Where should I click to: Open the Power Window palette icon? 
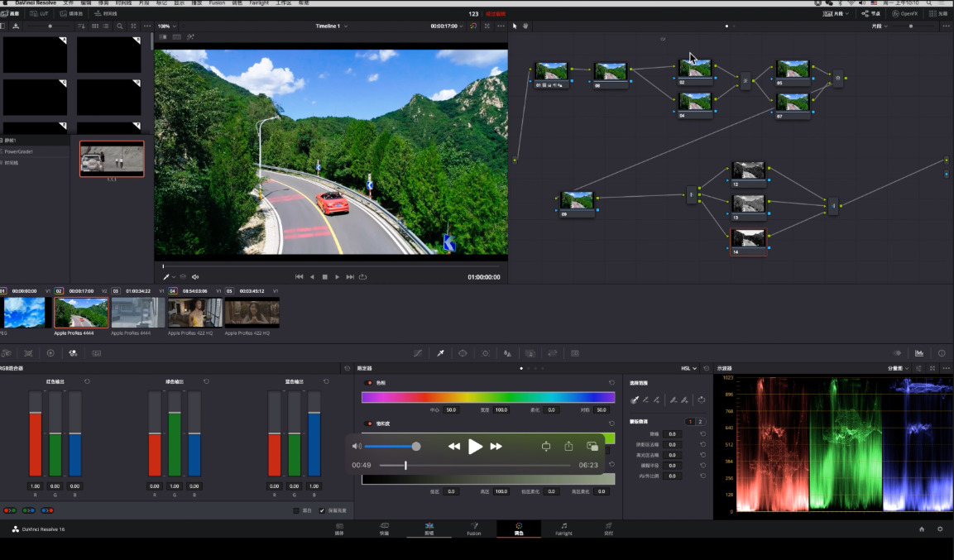point(463,353)
